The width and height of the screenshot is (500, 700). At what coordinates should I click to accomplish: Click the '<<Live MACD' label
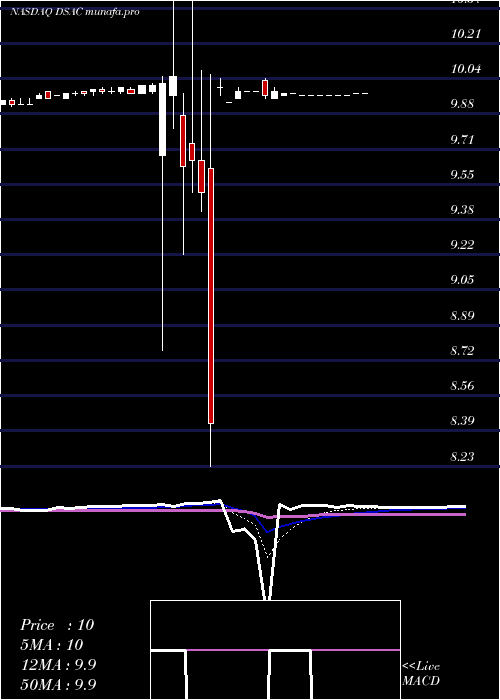click(x=421, y=674)
